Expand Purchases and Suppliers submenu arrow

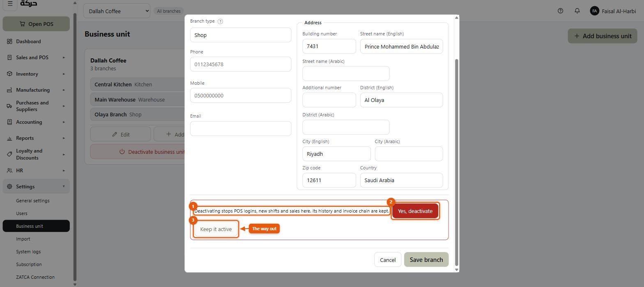point(64,106)
